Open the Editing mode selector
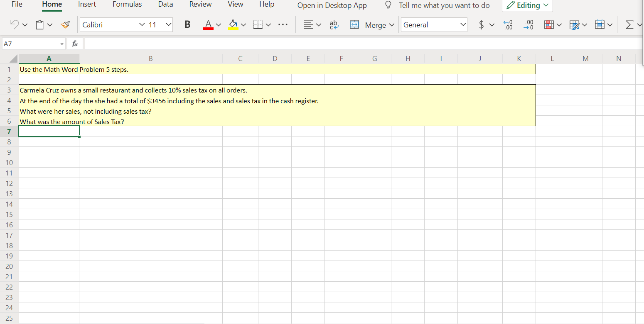This screenshot has height=324, width=644. tap(527, 5)
